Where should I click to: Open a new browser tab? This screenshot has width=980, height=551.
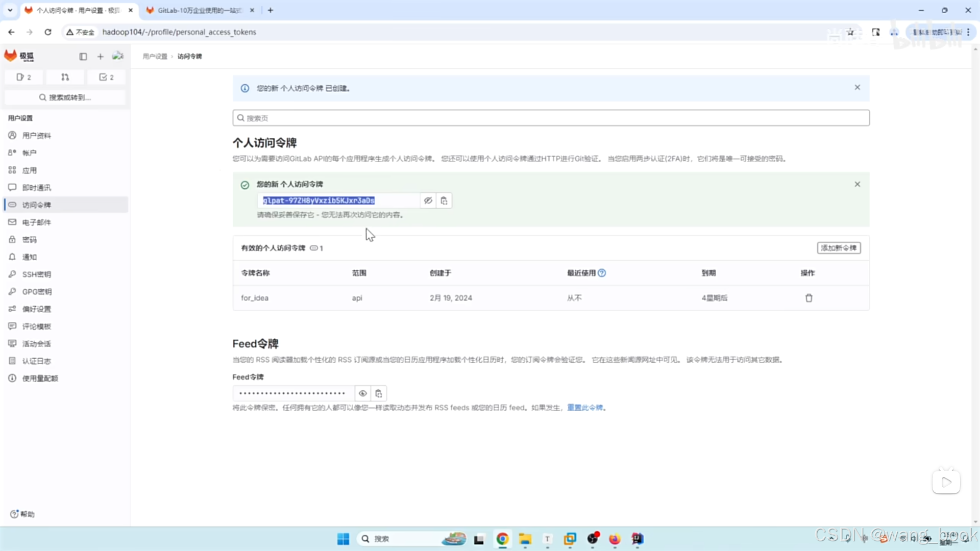271,10
